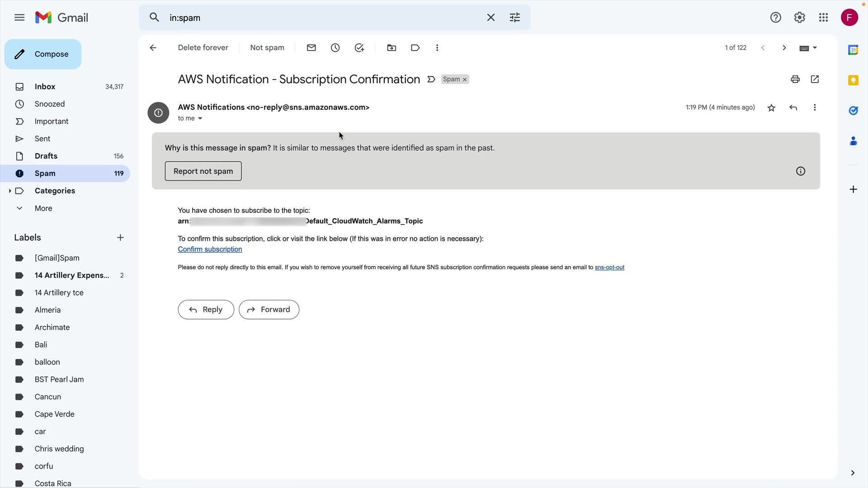Click the Mark as unread envelope icon
This screenshot has height=488, width=868.
311,48
